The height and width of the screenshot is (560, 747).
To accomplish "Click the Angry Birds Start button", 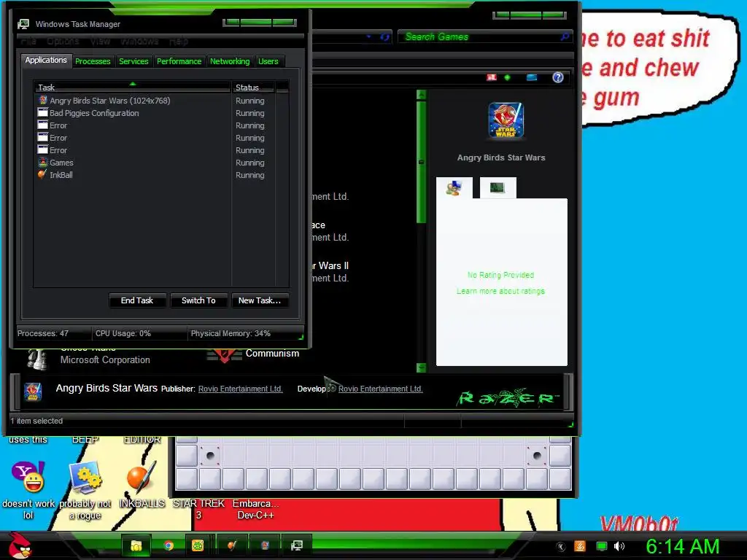I will point(20,545).
